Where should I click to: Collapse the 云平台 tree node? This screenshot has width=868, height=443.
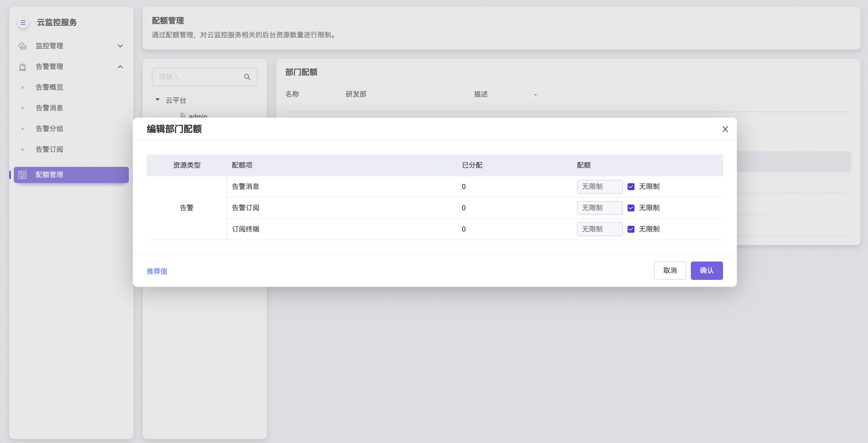157,100
